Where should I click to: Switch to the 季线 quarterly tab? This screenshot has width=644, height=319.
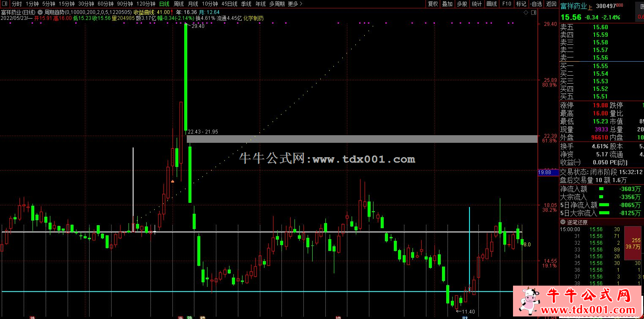click(246, 4)
